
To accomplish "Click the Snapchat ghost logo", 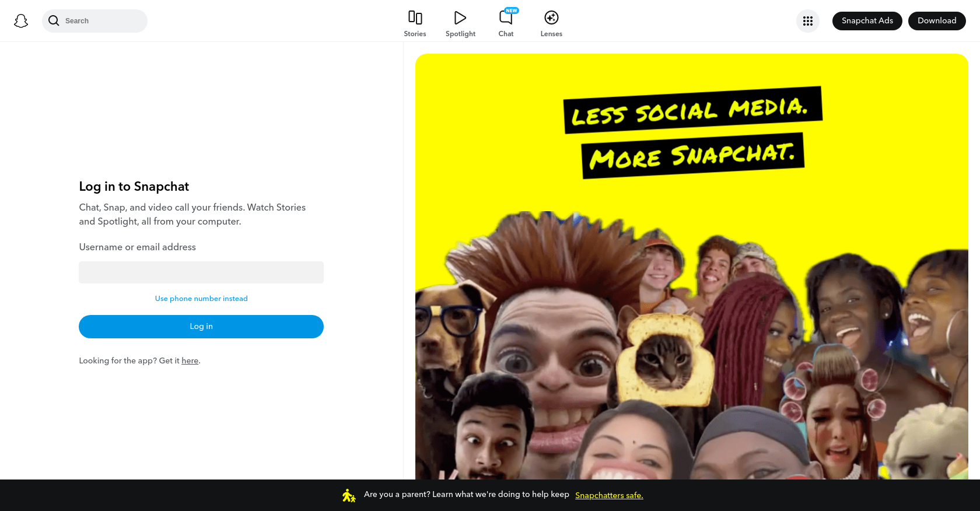I will pyautogui.click(x=21, y=21).
